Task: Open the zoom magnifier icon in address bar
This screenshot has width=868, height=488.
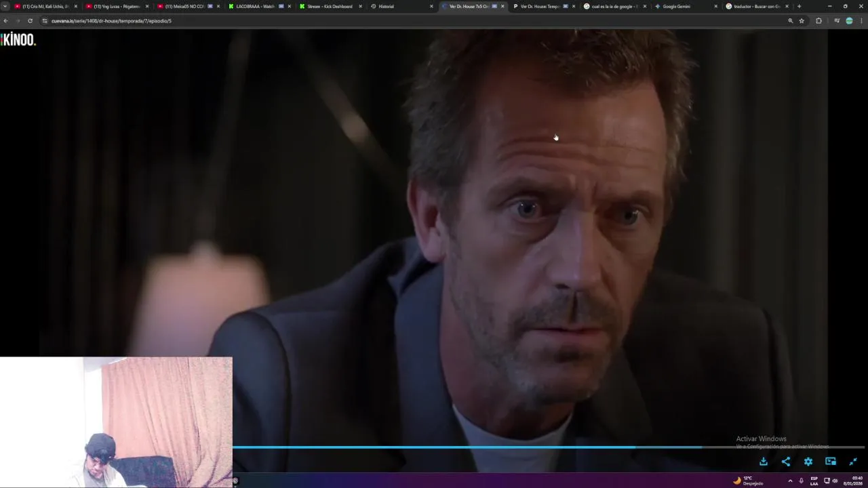Action: coord(790,21)
